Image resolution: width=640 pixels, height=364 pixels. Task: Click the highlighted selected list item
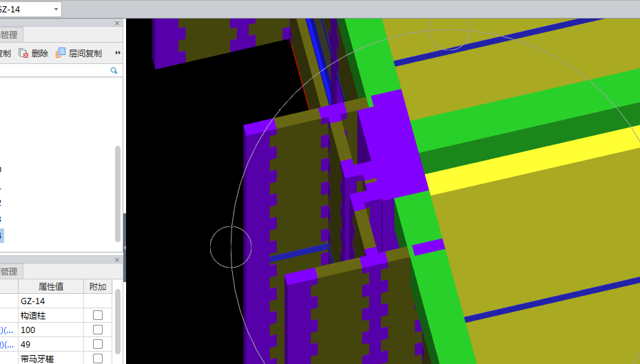(1, 235)
